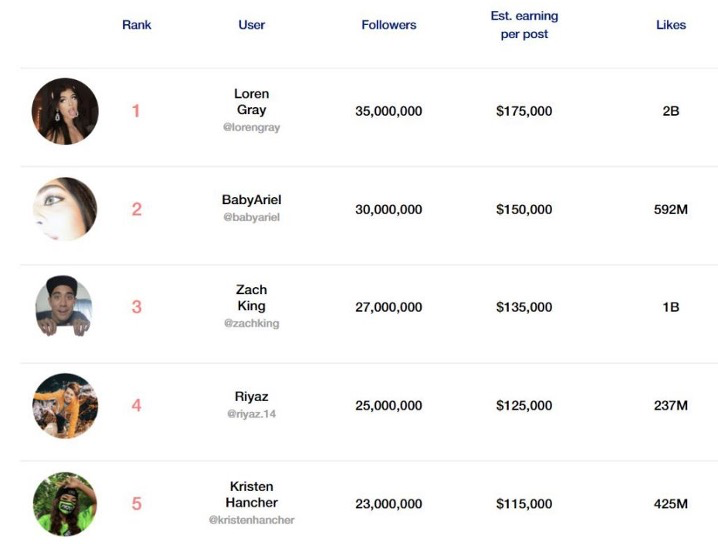Open the @babyariel handle link
The height and width of the screenshot is (550, 718).
click(x=252, y=217)
